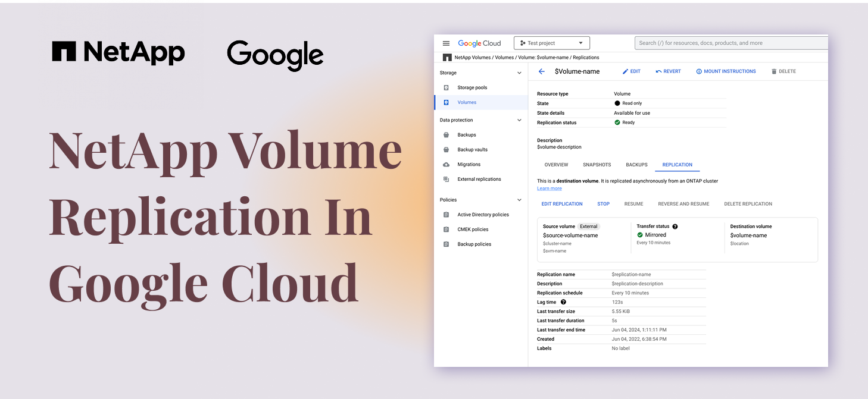Click the Volumes icon in the sidebar

[446, 102]
